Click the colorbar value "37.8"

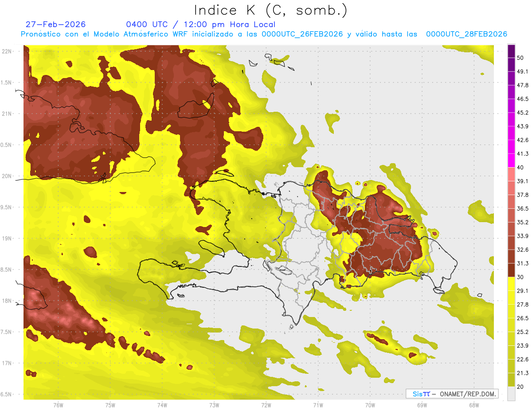(523, 195)
